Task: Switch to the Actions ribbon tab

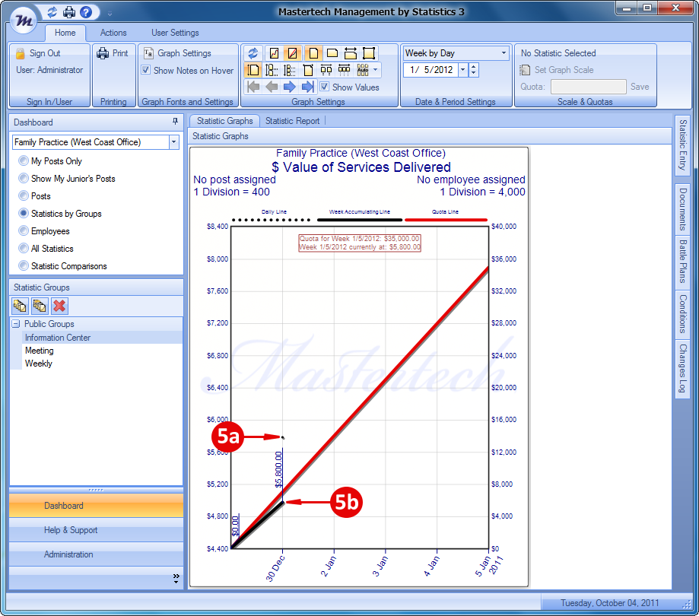Action: click(113, 33)
